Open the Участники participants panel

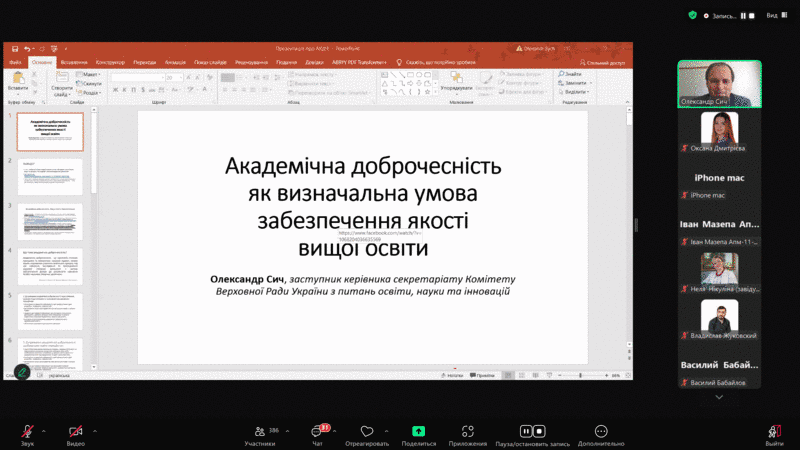point(260,431)
